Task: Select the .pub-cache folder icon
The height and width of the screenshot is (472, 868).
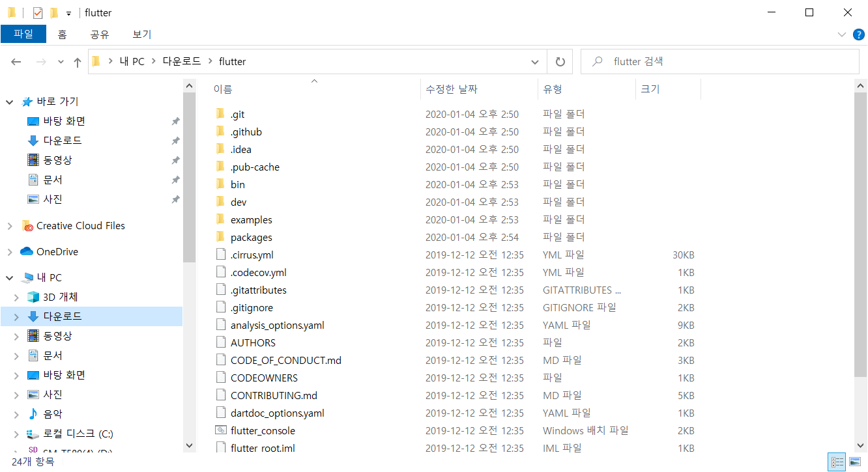Action: pyautogui.click(x=220, y=167)
